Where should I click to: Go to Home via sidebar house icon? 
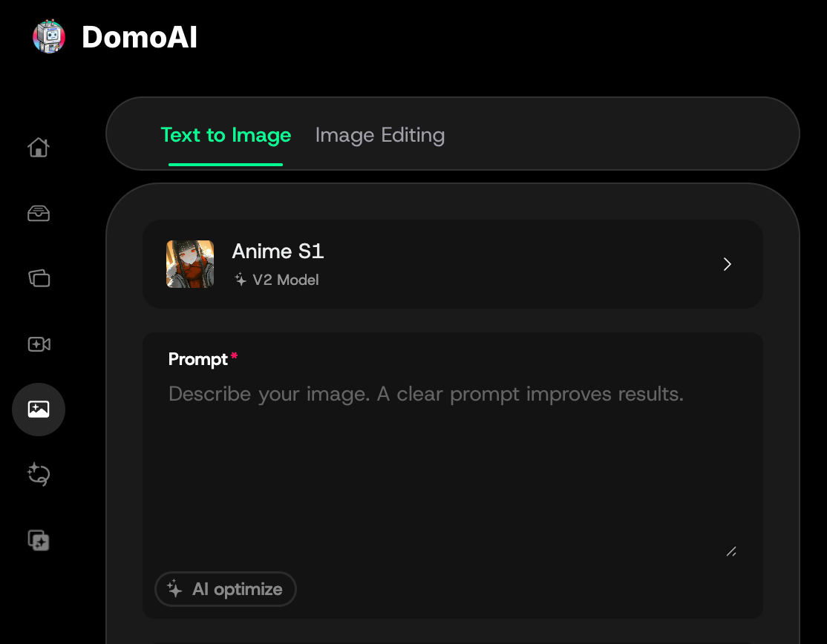pyautogui.click(x=39, y=148)
